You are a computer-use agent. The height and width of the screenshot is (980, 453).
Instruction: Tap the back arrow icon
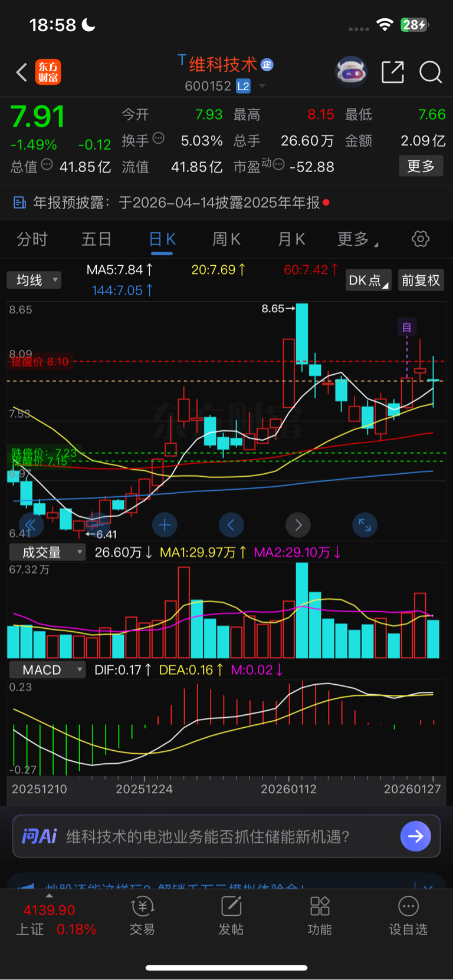[x=22, y=72]
